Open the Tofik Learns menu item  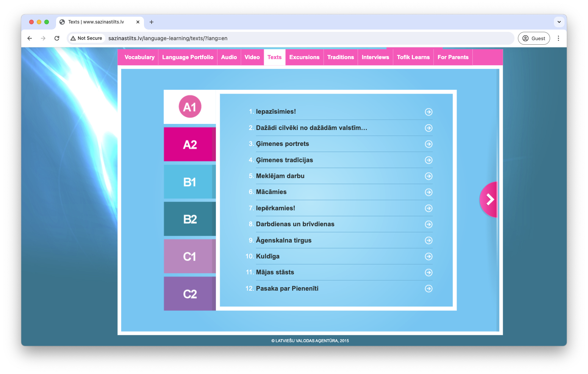pos(413,57)
